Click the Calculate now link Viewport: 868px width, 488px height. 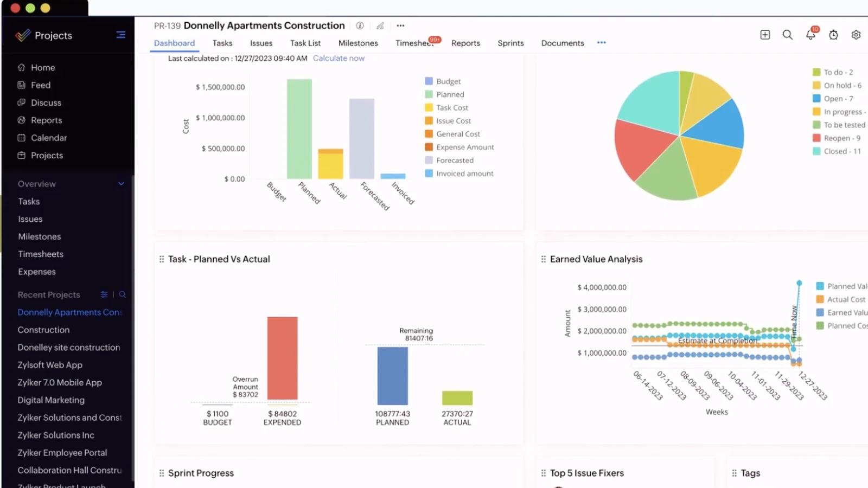pyautogui.click(x=339, y=58)
